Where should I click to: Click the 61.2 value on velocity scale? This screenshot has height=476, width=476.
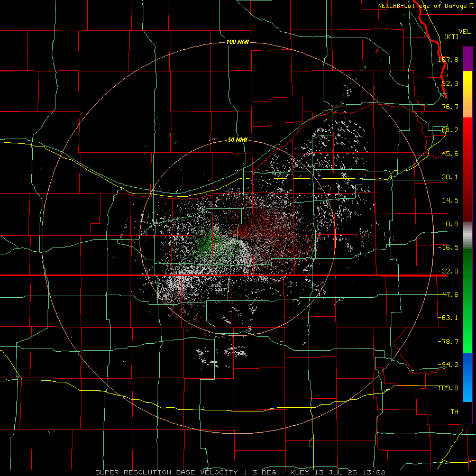(450, 130)
